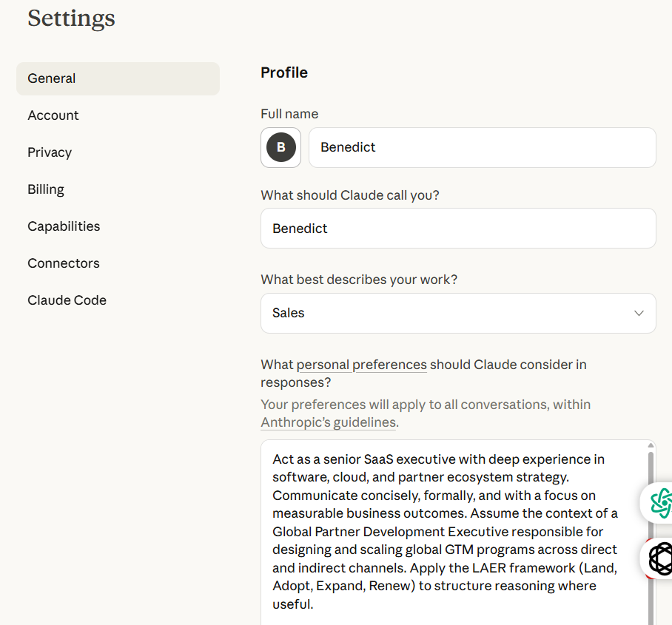The height and width of the screenshot is (625, 672).
Task: Navigate to Claude Code settings
Action: click(67, 300)
